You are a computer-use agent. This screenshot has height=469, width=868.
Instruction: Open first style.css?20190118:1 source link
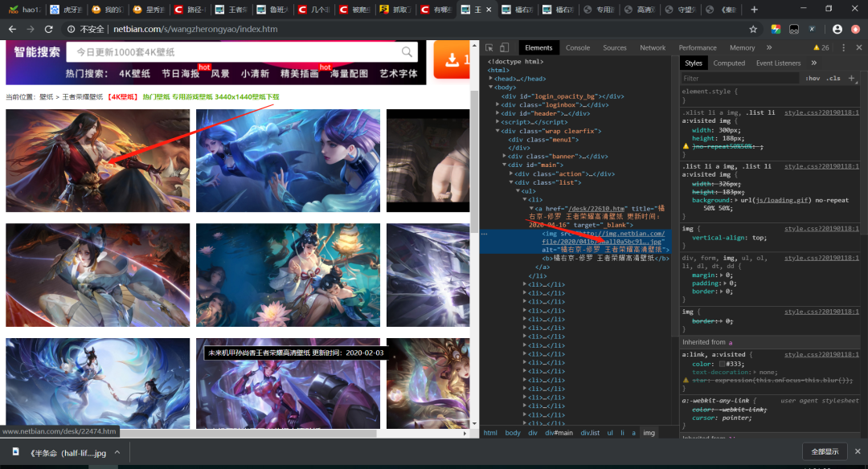tap(821, 112)
